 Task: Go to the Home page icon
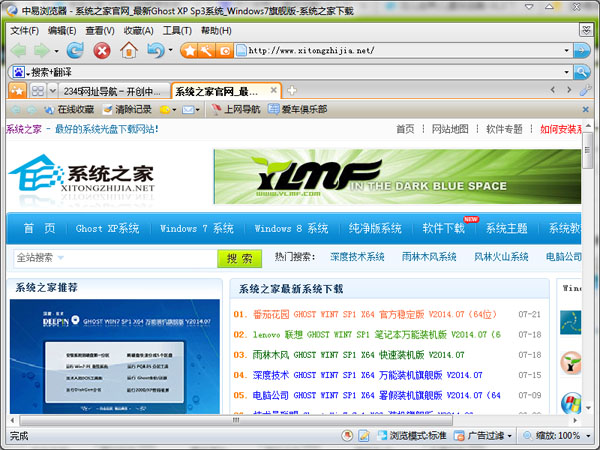coord(129,50)
